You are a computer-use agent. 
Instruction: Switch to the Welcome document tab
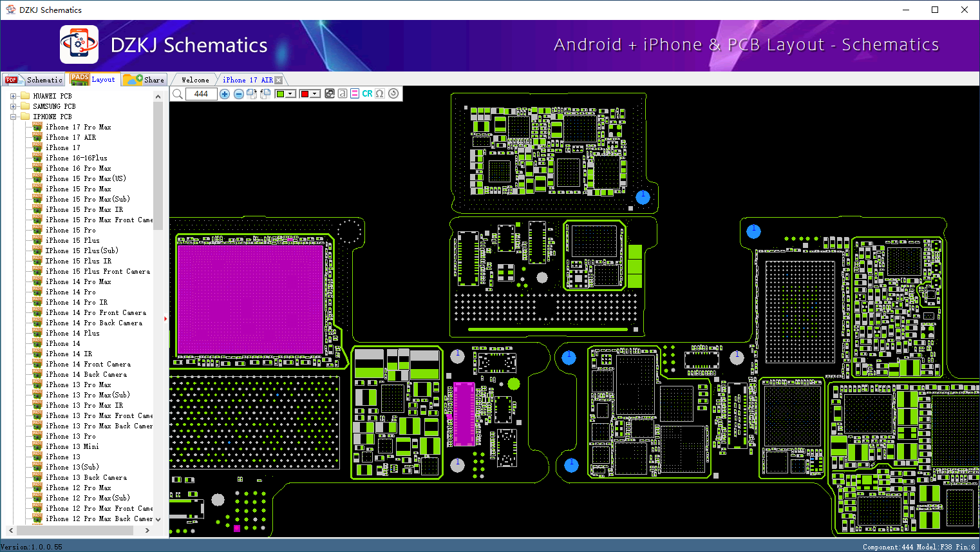tap(195, 80)
